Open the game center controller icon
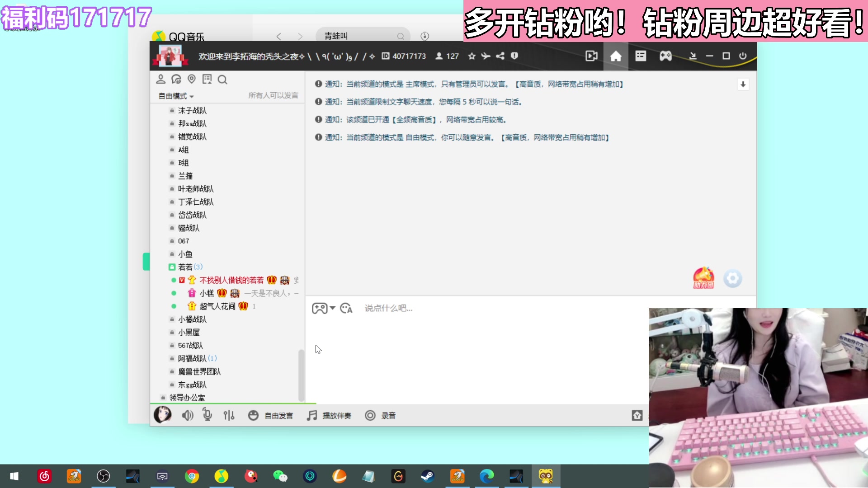This screenshot has width=868, height=488. coord(665,56)
